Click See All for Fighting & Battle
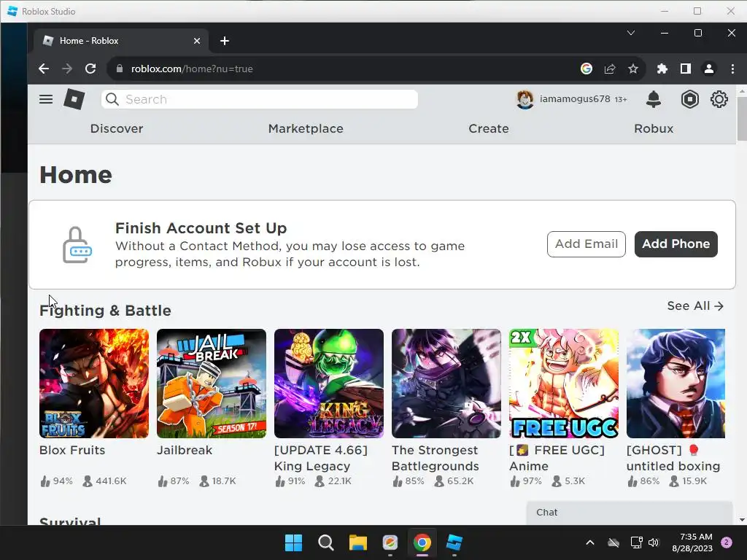Image resolution: width=747 pixels, height=560 pixels. 695,306
